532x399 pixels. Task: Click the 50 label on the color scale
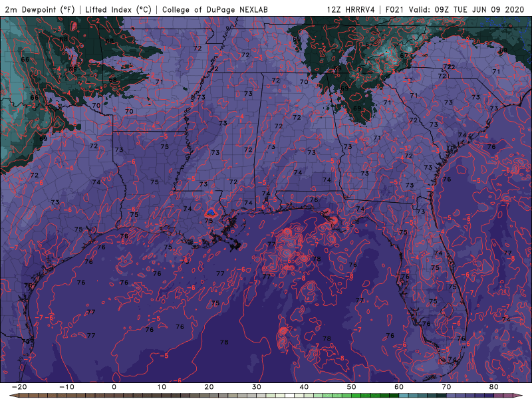click(352, 387)
